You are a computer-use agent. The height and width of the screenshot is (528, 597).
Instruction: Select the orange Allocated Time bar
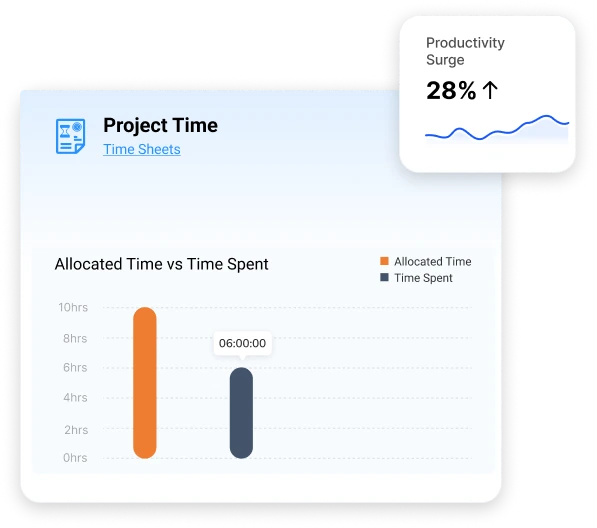point(145,383)
